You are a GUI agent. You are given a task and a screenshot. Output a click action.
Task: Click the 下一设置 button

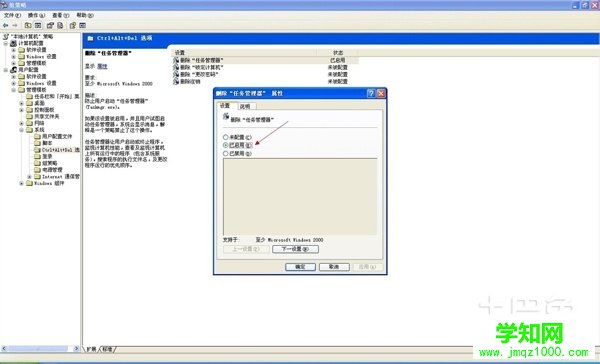pyautogui.click(x=295, y=249)
